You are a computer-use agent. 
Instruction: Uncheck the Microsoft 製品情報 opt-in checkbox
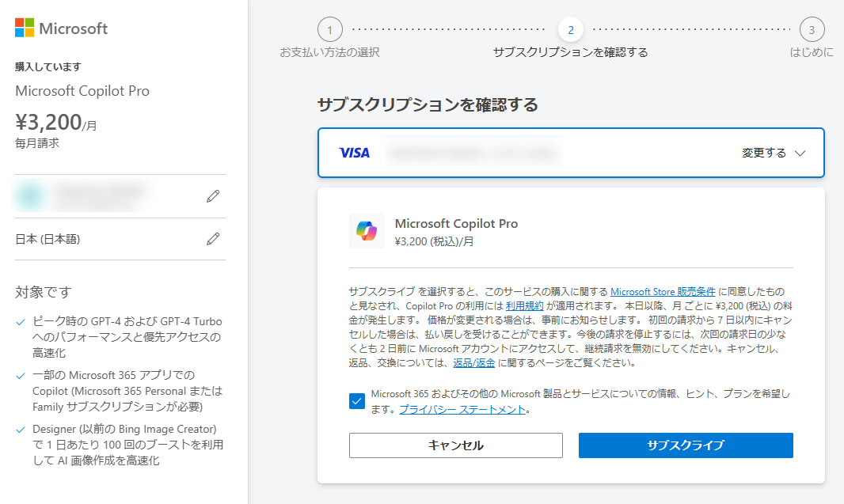[358, 402]
